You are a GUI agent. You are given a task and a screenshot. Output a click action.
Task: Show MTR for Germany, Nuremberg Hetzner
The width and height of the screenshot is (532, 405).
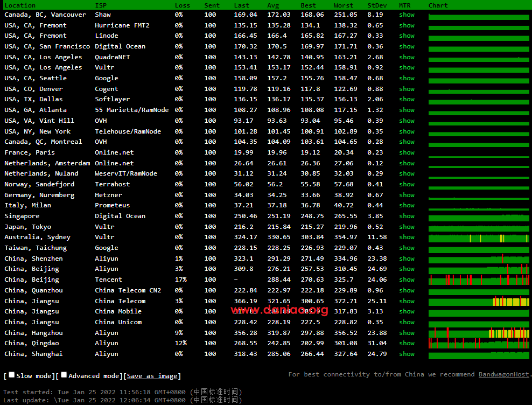click(407, 195)
